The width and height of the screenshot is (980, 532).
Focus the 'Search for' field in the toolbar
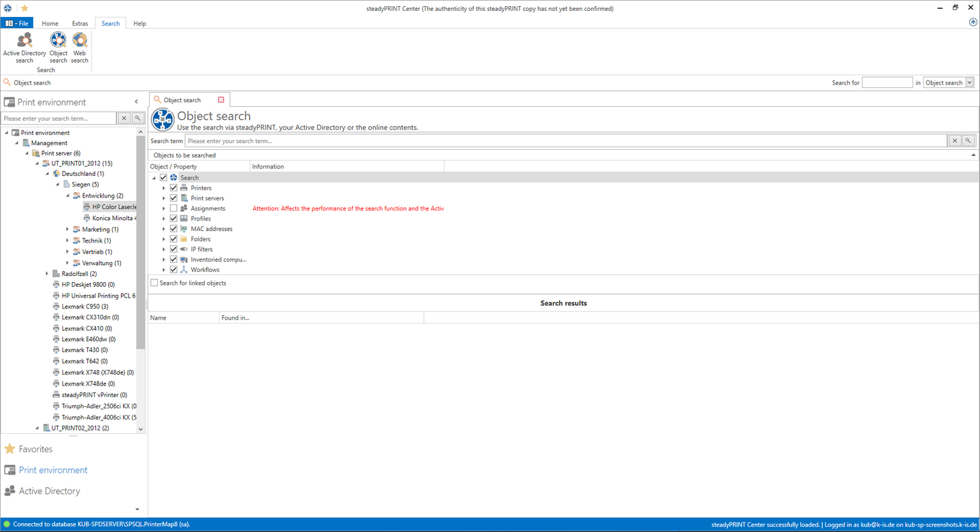887,82
